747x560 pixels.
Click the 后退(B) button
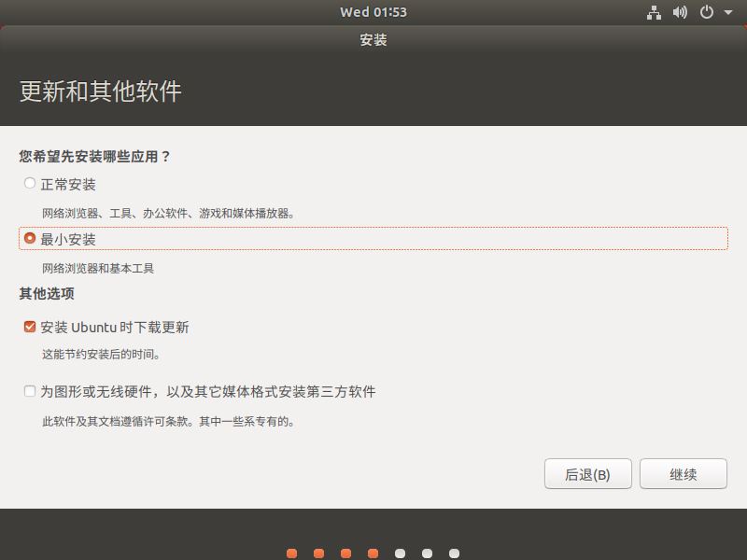[588, 474]
